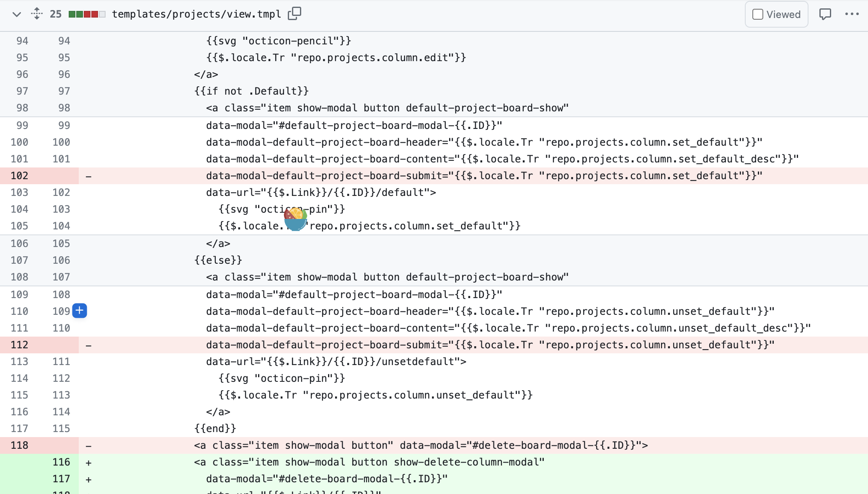Add comment with blue plus on line 109
Image resolution: width=868 pixels, height=494 pixels.
click(x=80, y=311)
